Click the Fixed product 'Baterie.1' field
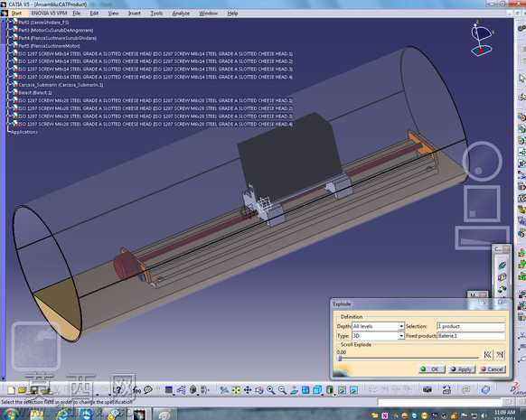Screen dimensions: 526x420 (x=471, y=335)
